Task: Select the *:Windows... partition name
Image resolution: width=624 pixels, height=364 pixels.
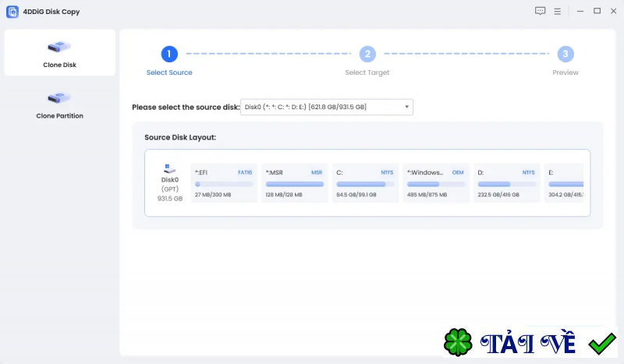Action: click(424, 172)
